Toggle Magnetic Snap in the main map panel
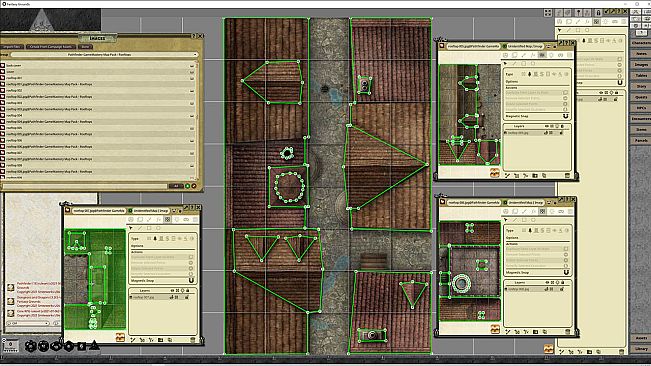Viewport: 651px width, 366px height. (x=620, y=83)
